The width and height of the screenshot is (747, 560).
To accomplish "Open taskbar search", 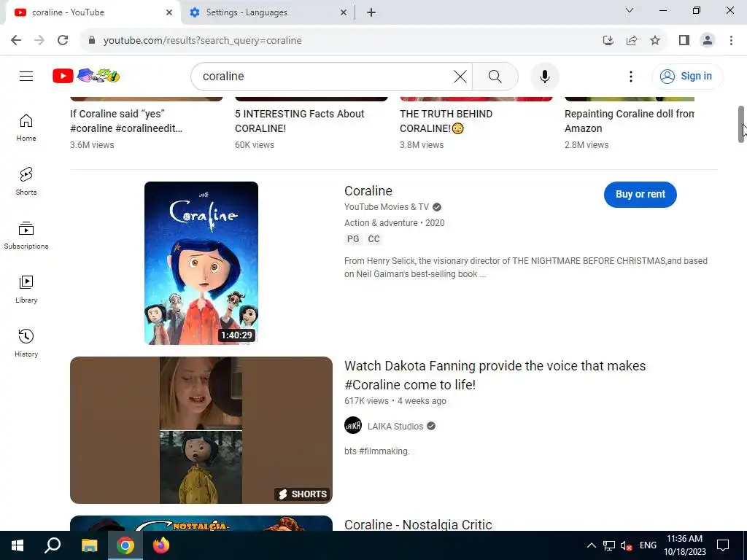I will [53, 545].
